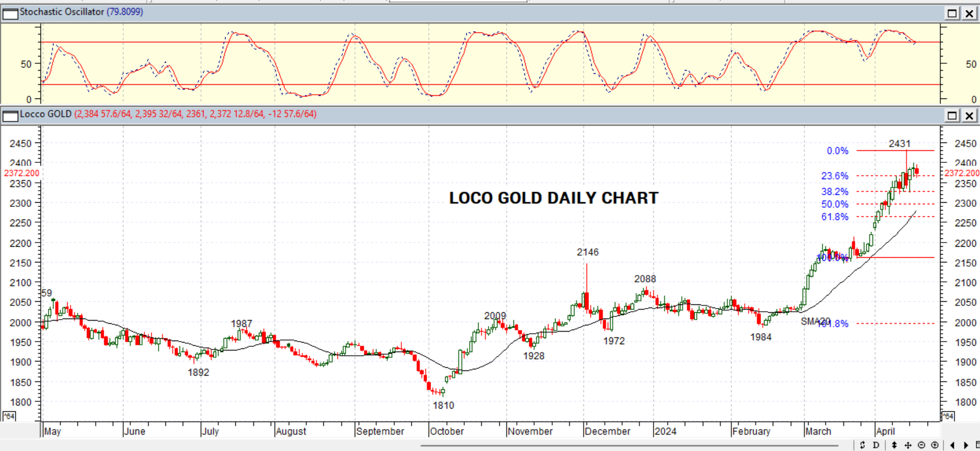Click the LOCO GOLD DAILY CHART text

point(554,198)
